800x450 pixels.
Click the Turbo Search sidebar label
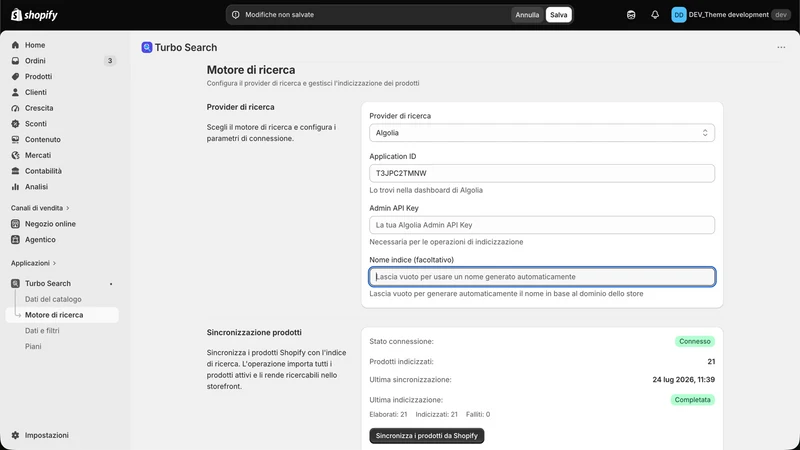coord(48,284)
